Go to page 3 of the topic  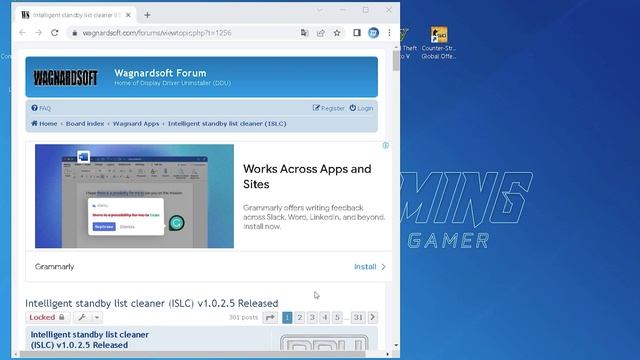coord(312,317)
